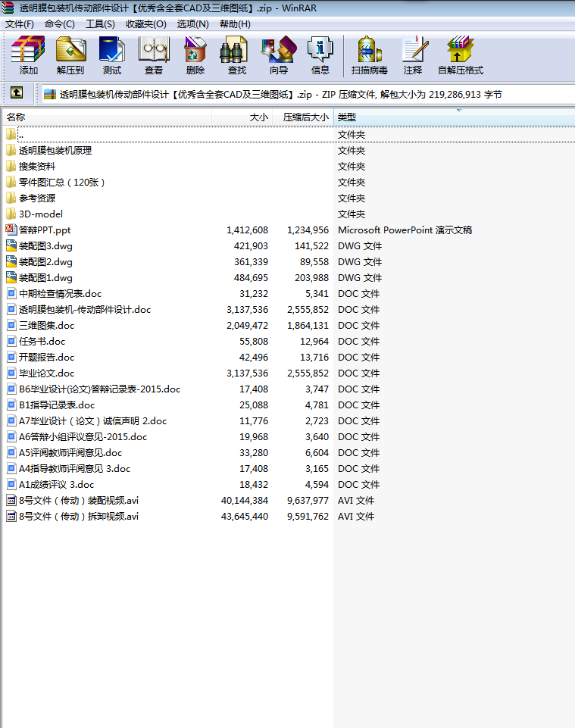Sort by 大小 column header
The height and width of the screenshot is (728, 575).
(x=242, y=117)
